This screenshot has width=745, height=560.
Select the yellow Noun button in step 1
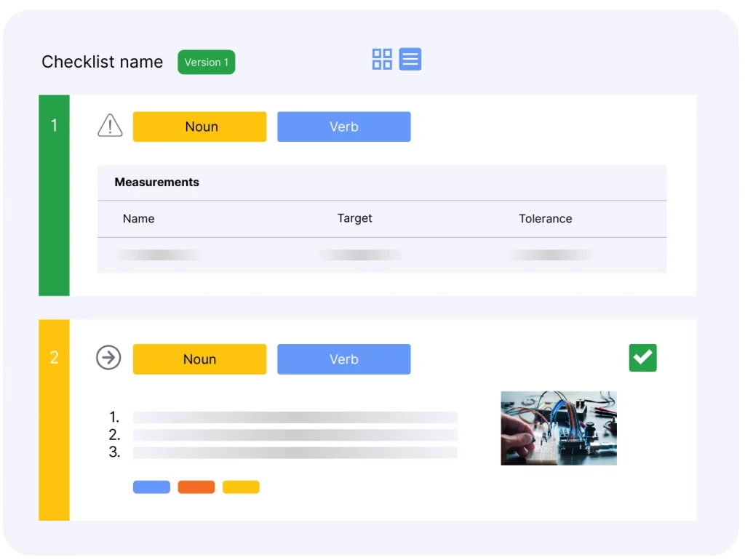pos(199,127)
